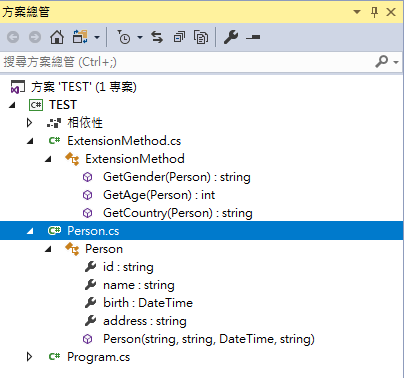
Task: Click the constructor cube icon of Person(...)
Action: click(87, 339)
